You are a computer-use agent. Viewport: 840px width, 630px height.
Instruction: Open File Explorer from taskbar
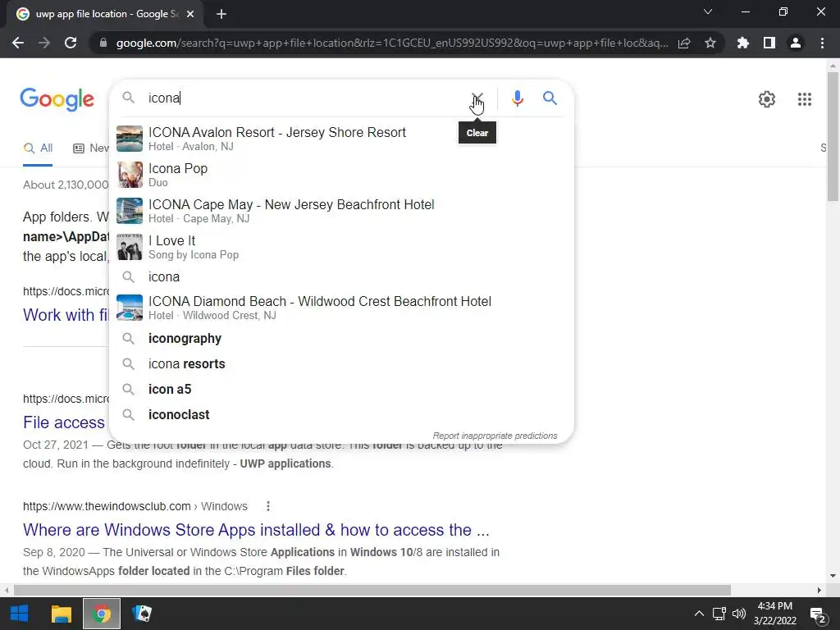tap(61, 614)
